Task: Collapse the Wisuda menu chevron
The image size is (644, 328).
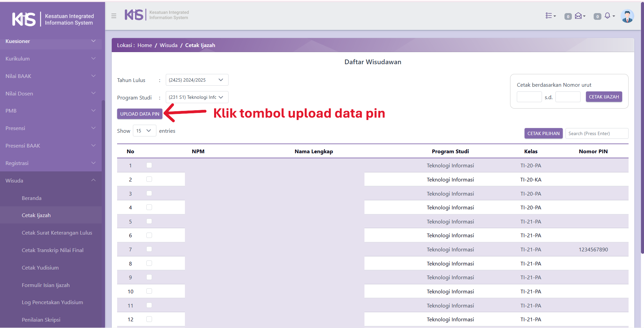Action: tap(93, 180)
